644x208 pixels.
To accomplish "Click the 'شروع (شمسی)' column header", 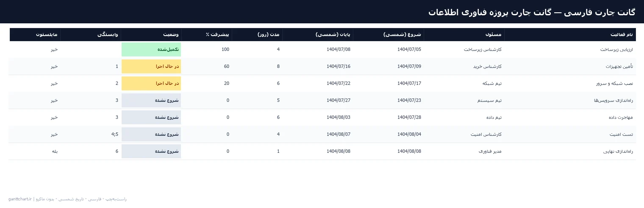I will tap(389, 34).
